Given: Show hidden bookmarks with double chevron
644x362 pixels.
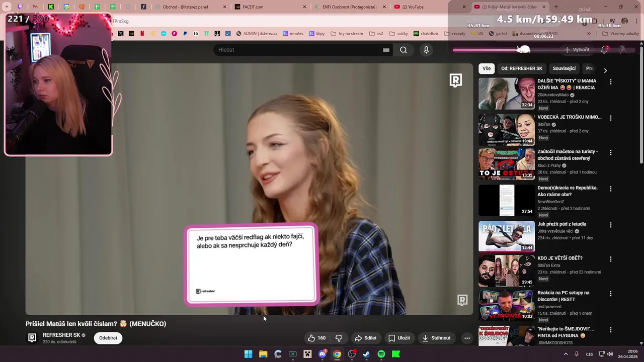Looking at the screenshot, I should click(x=589, y=34).
